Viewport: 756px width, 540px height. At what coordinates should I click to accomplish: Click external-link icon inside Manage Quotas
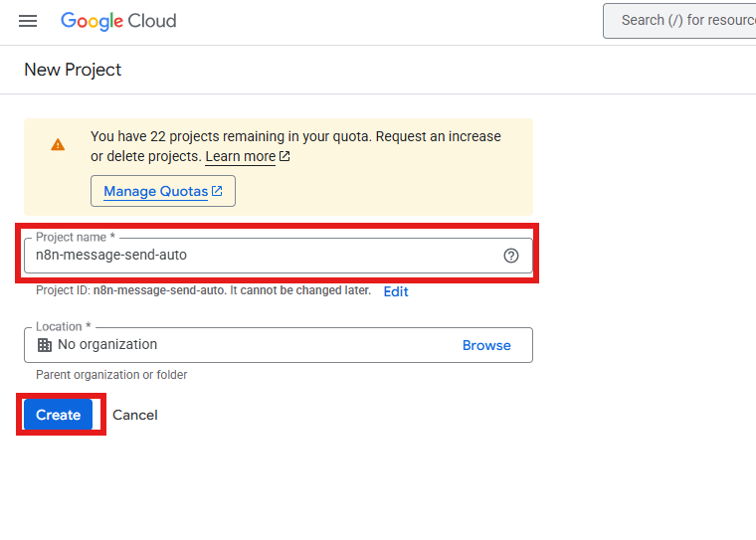tap(217, 191)
